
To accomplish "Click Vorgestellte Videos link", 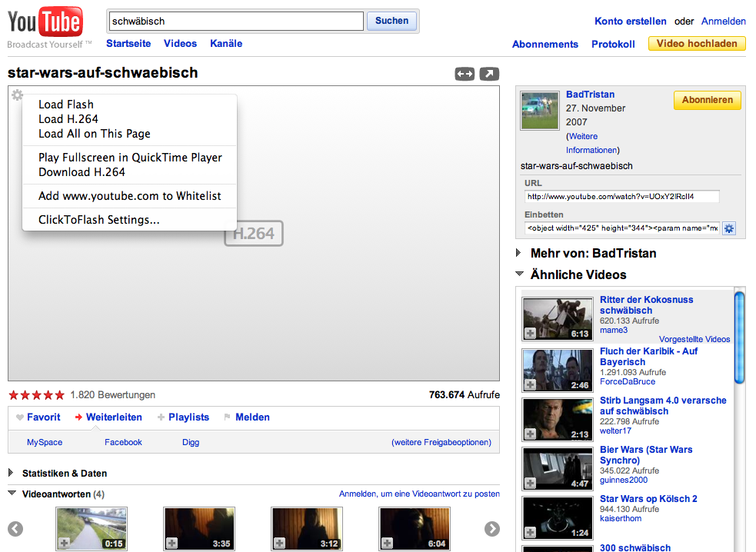I will click(694, 339).
